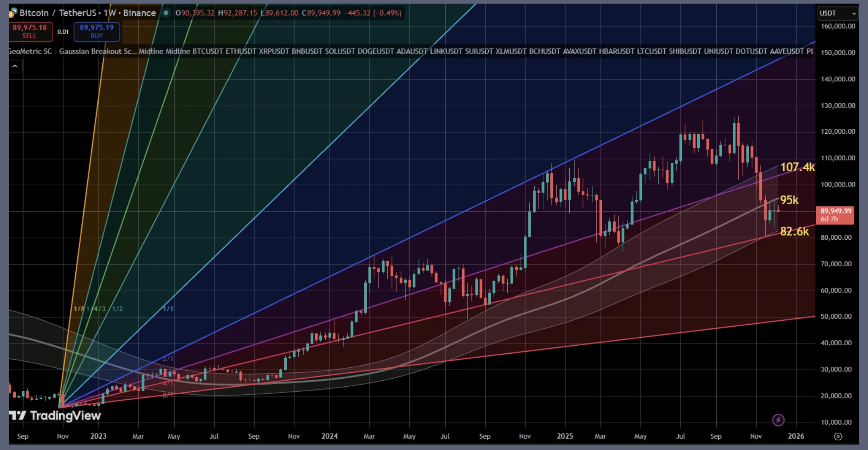Click the red SELL price button

pyautogui.click(x=30, y=31)
